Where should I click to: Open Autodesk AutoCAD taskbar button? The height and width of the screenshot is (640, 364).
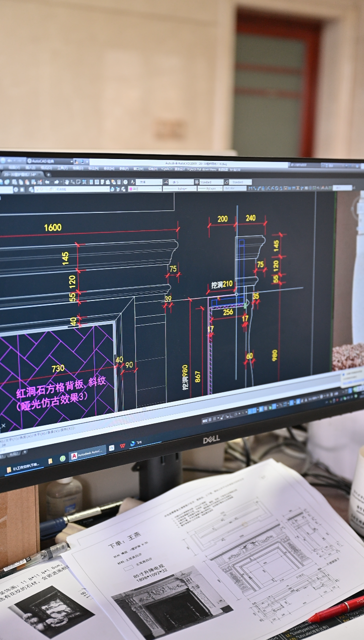tap(88, 454)
